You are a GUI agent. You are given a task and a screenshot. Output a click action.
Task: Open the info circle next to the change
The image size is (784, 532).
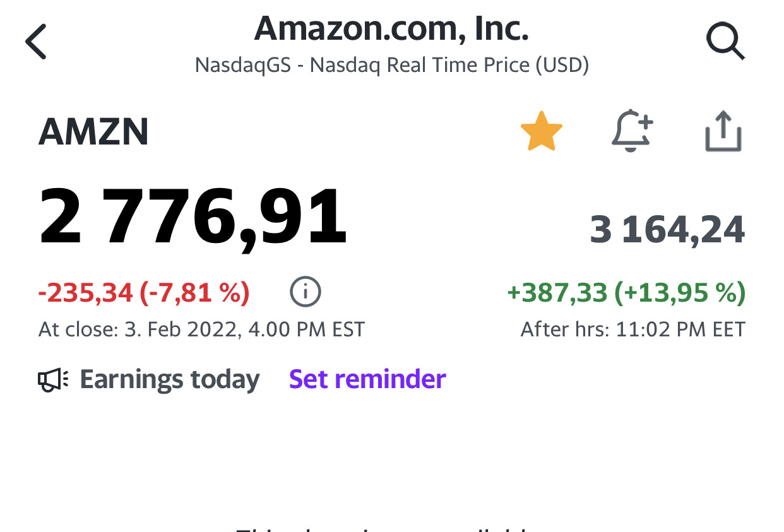(x=306, y=292)
